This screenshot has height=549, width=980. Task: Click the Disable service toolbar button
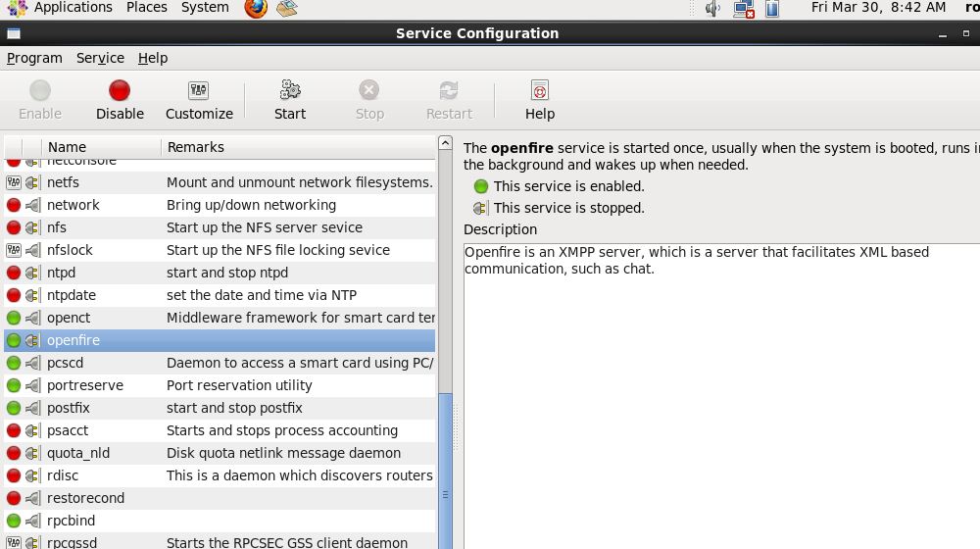120,100
